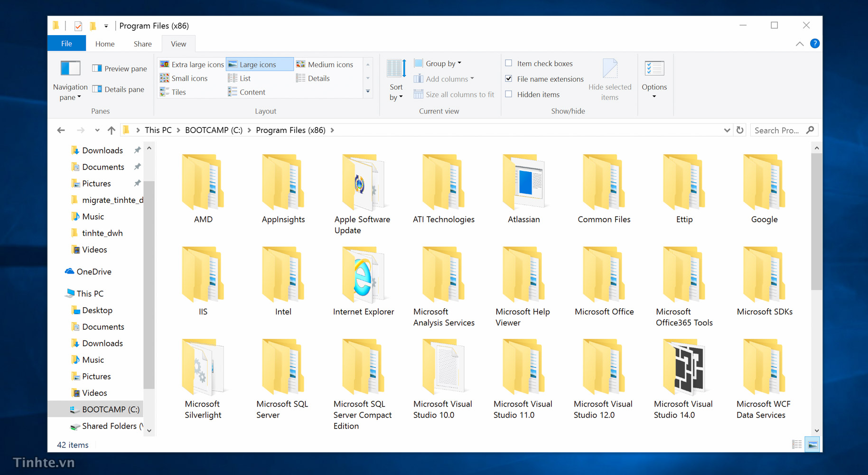The height and width of the screenshot is (475, 868).
Task: Open recent locations dropdown arrow
Action: click(x=97, y=130)
